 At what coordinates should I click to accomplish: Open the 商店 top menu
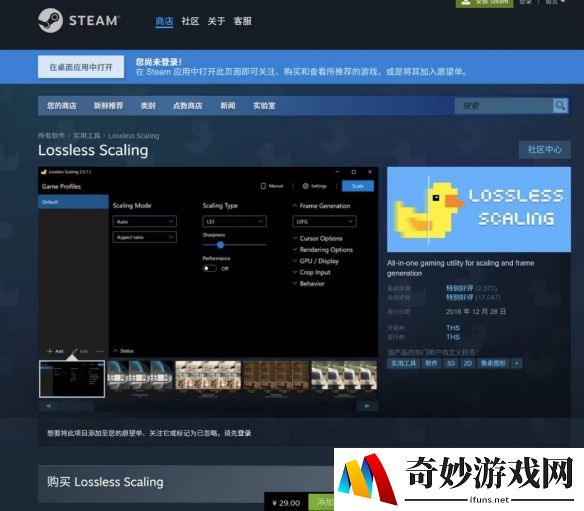tap(164, 21)
